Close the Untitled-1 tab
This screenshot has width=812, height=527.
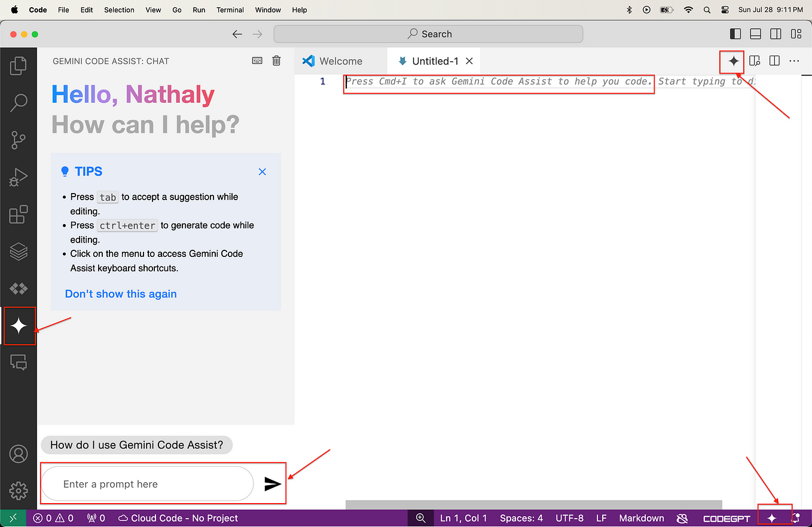469,61
